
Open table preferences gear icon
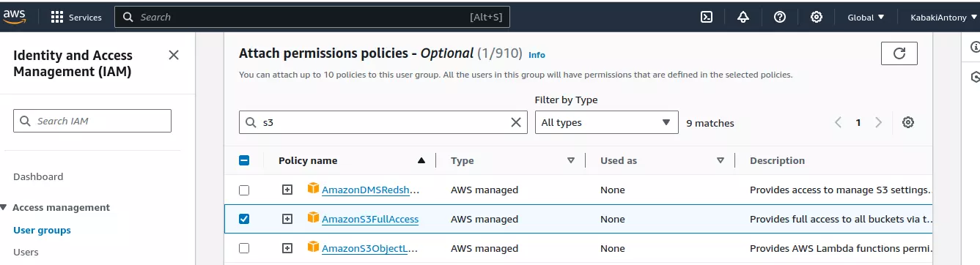908,122
